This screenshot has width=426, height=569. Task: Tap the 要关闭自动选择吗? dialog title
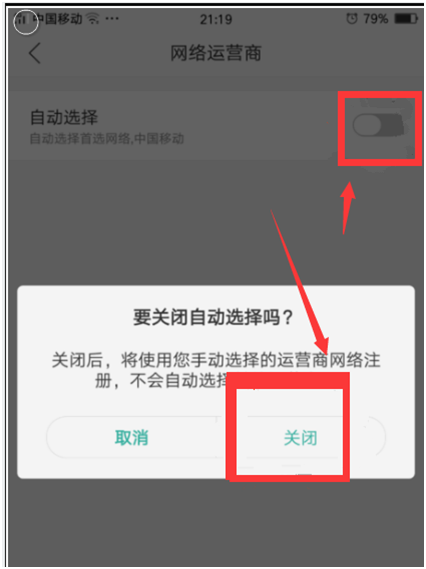[x=213, y=317]
